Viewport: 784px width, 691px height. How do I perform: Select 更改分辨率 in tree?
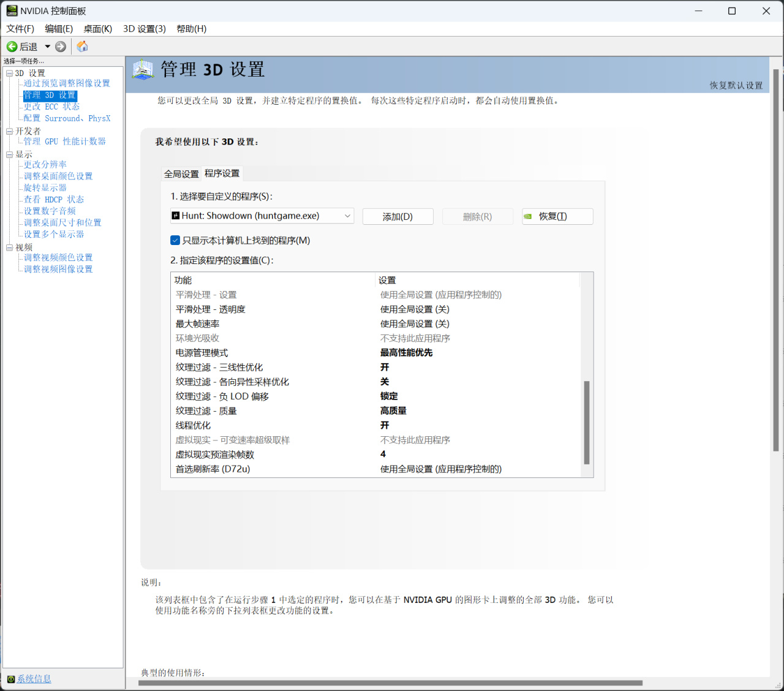[x=45, y=165]
